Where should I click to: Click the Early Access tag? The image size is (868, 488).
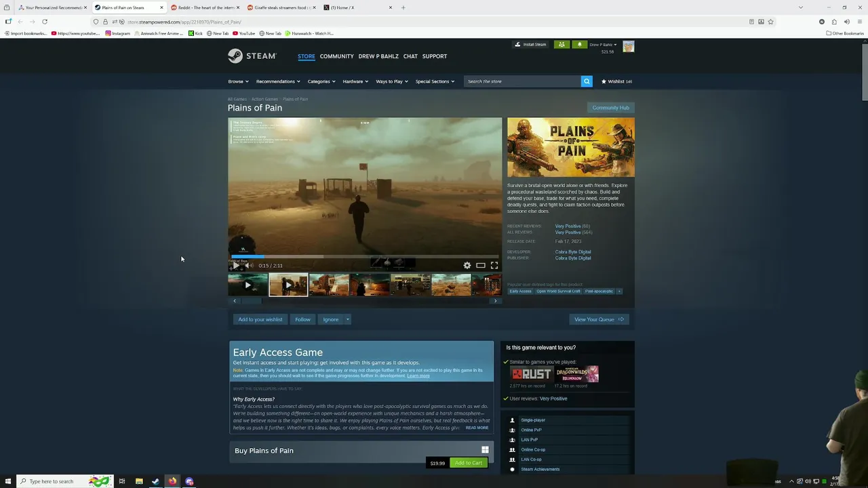pos(521,291)
